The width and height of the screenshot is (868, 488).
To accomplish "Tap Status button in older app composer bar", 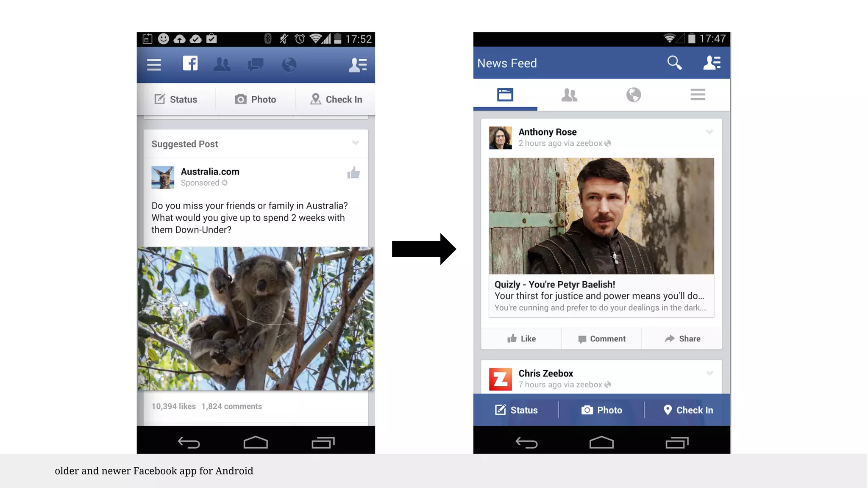I will coord(176,99).
